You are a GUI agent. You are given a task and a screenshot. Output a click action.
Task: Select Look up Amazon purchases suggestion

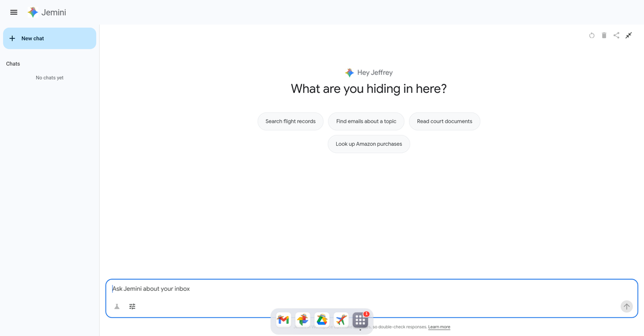click(x=368, y=144)
